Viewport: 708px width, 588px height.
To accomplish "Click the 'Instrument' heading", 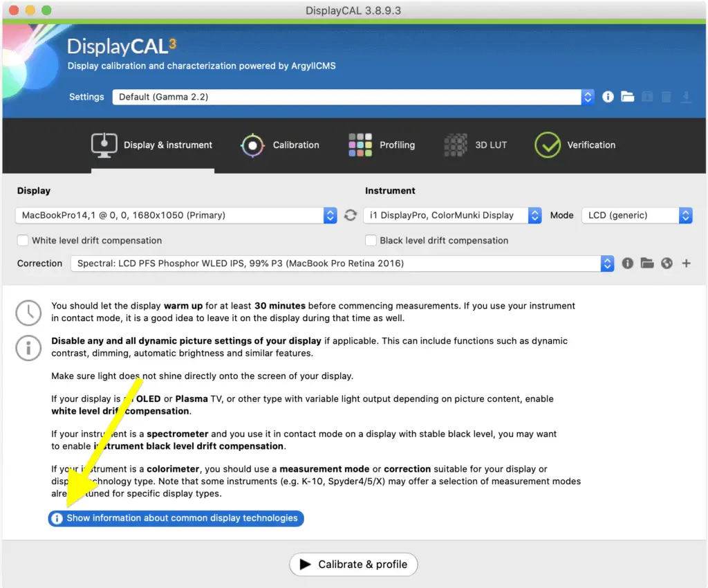I will point(390,190).
